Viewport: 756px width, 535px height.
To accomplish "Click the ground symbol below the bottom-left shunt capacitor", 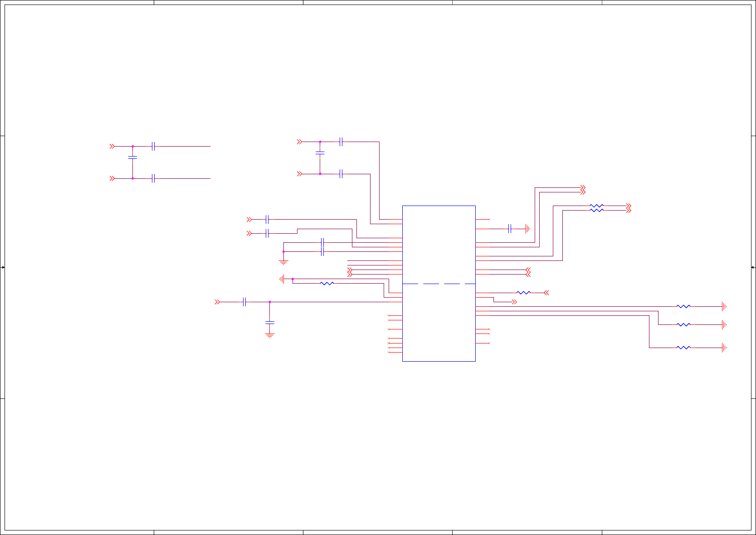I will [x=270, y=336].
